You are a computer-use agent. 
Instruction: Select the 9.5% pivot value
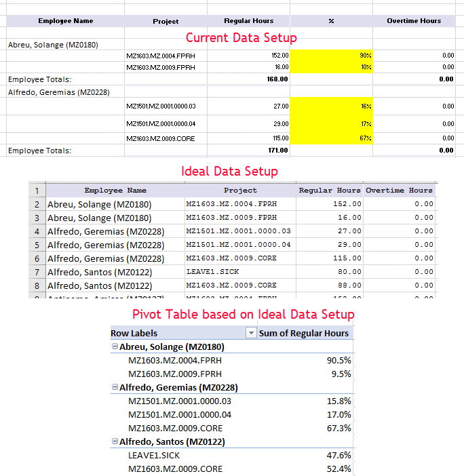[x=341, y=374]
